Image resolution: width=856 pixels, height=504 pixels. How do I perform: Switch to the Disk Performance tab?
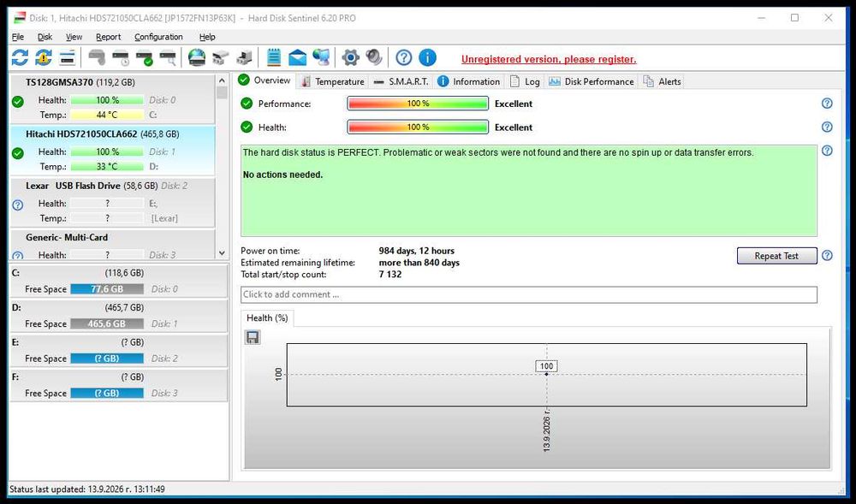[591, 81]
